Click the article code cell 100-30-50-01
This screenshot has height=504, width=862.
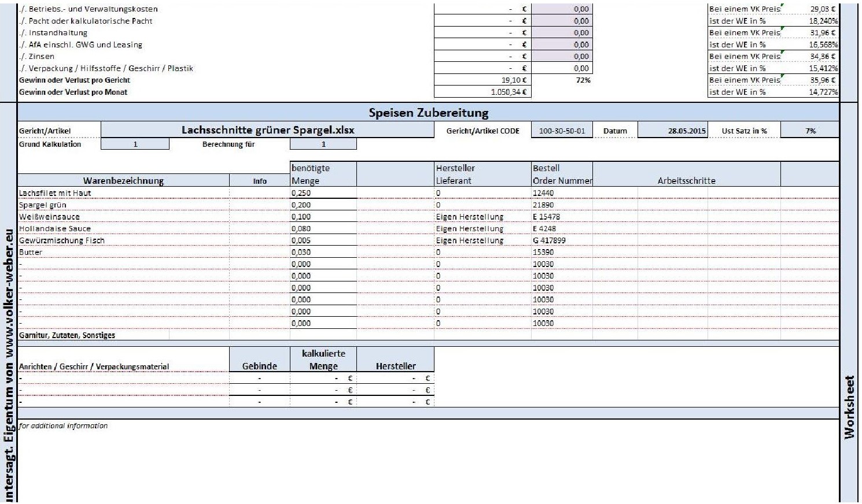pos(562,131)
